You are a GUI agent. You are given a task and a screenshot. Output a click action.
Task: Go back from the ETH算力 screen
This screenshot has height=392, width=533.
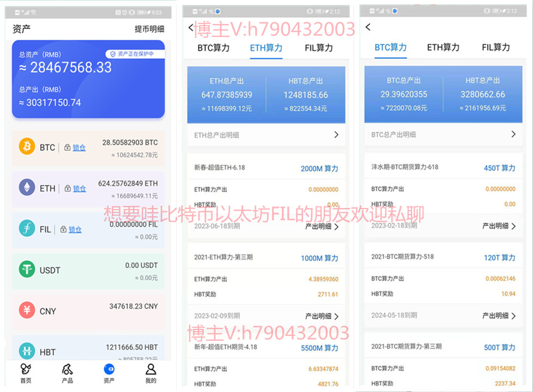coord(190,28)
